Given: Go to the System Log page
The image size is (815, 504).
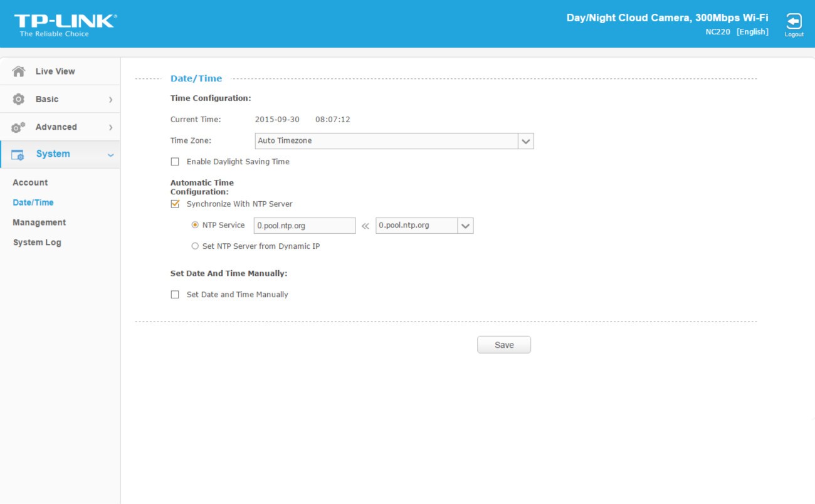Looking at the screenshot, I should coord(37,243).
